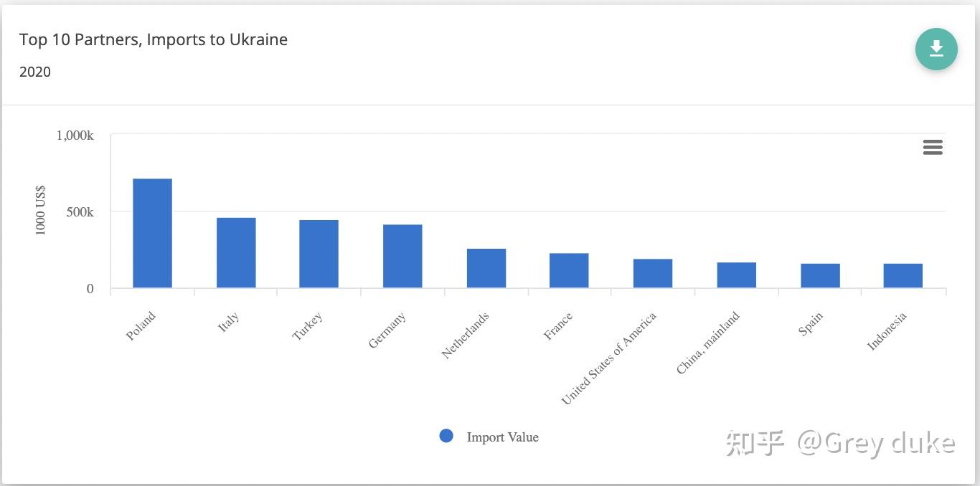This screenshot has height=486, width=980.
Task: Click the United States of America axis label
Action: (x=608, y=358)
